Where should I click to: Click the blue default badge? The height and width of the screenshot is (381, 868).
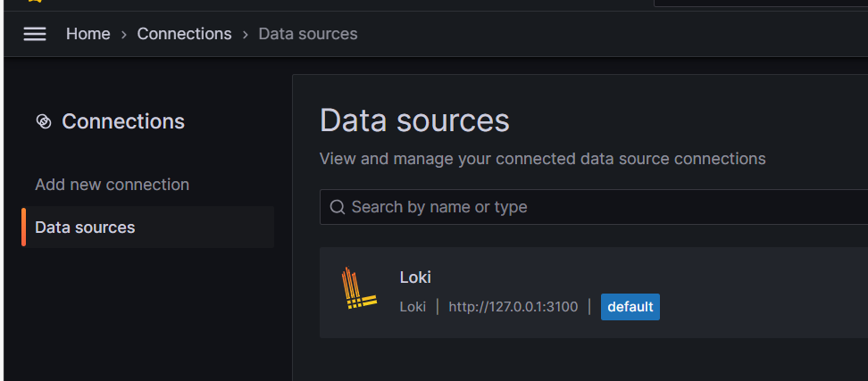(x=630, y=307)
